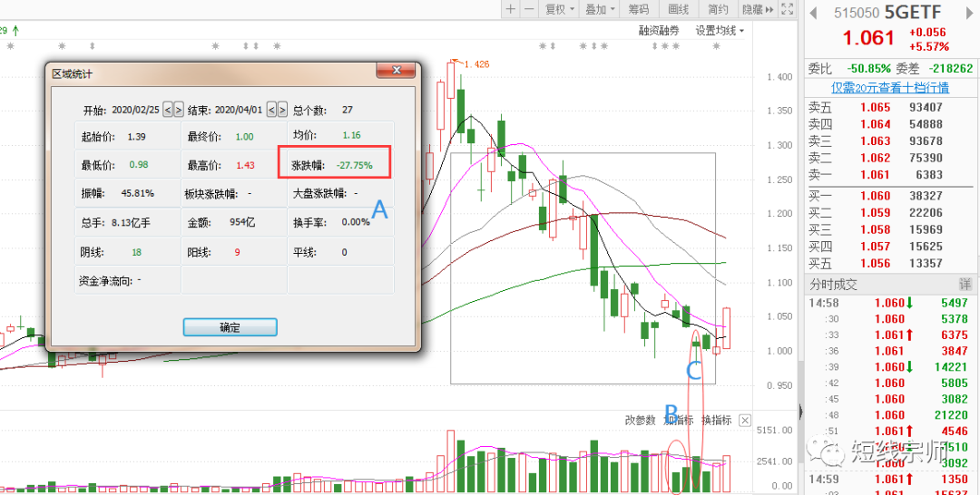Select 买四 price 1.057
This screenshot has width=980, height=495.
pos(875,247)
